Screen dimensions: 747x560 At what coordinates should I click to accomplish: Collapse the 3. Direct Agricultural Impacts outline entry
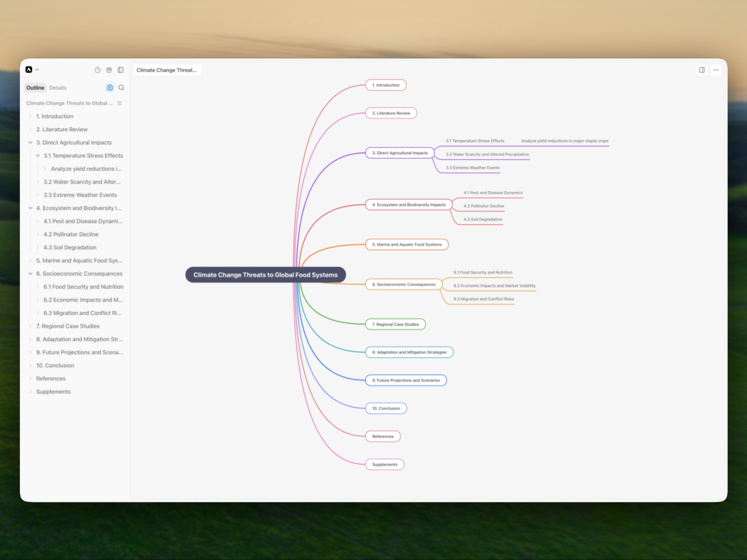point(30,143)
